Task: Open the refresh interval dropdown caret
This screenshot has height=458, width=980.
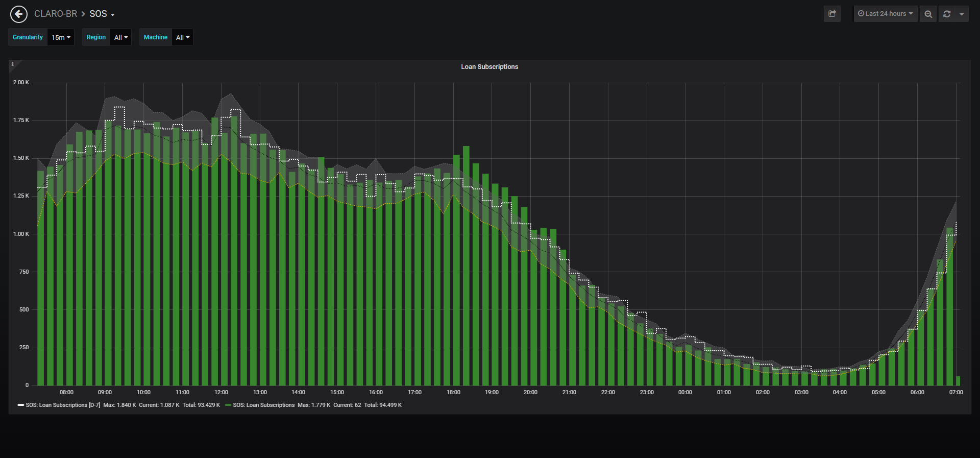Action: tap(962, 14)
